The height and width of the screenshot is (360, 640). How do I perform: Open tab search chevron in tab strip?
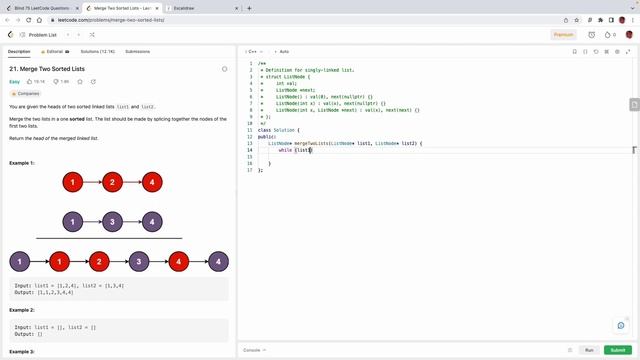pos(633,8)
